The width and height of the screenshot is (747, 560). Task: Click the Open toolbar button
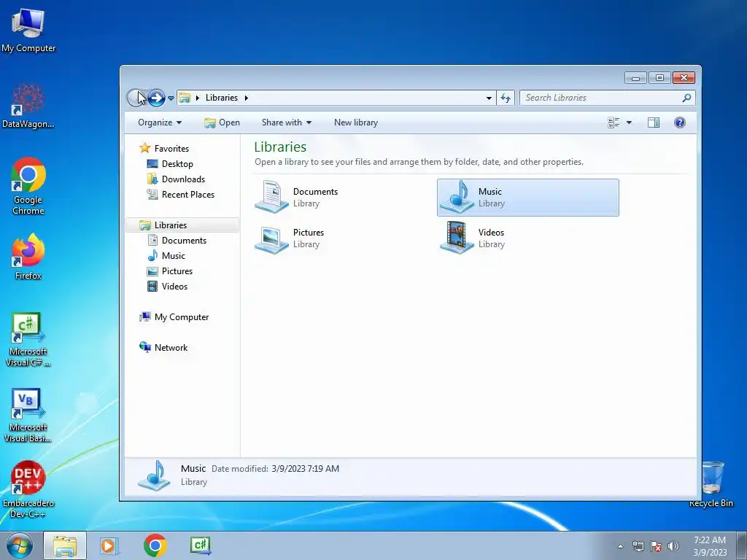(222, 122)
